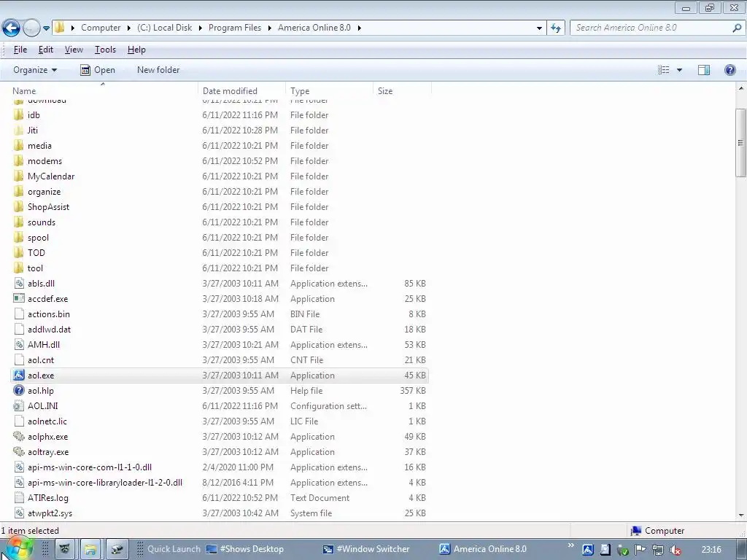This screenshot has width=747, height=560.
Task: Select the modems folder row
Action: [x=219, y=161]
